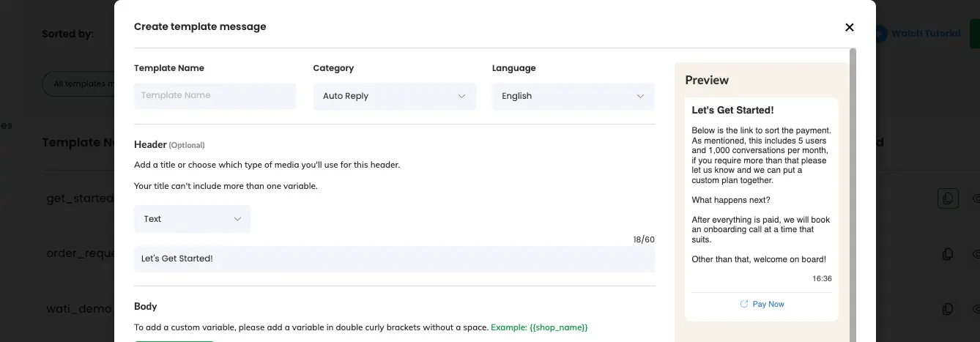Focus the Template Name input field
This screenshot has width=980, height=342.
tap(215, 96)
